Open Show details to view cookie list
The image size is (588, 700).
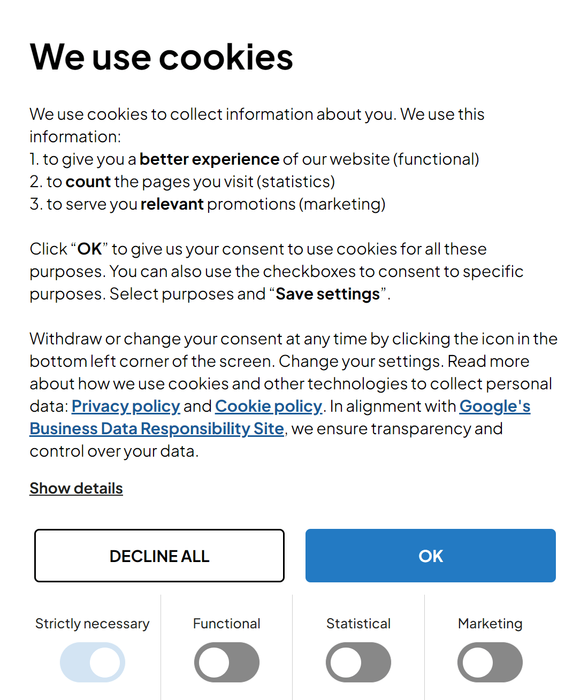pyautogui.click(x=75, y=488)
